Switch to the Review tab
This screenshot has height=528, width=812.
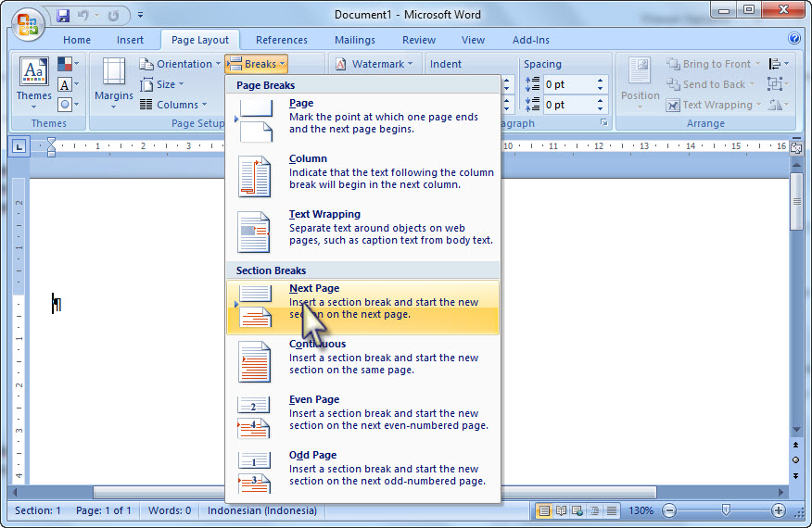[x=419, y=40]
